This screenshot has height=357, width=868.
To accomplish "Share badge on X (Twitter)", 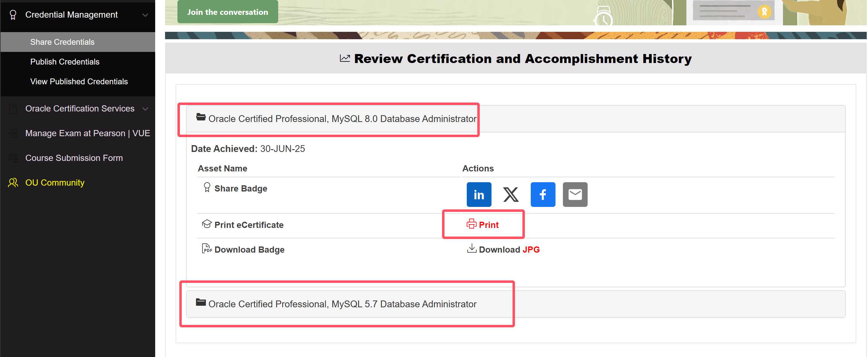I will (x=511, y=195).
